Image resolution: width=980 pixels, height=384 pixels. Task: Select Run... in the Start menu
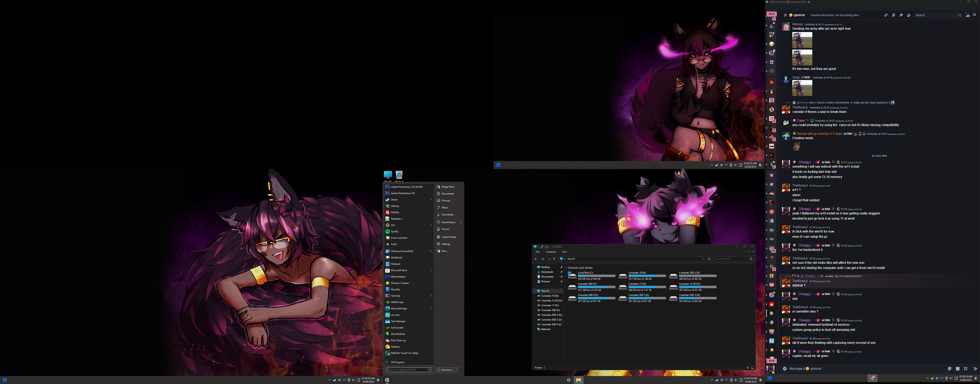(449, 251)
